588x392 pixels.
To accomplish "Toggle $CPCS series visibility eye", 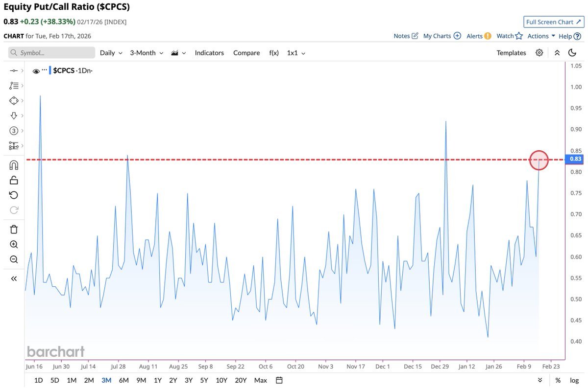I will coord(36,71).
